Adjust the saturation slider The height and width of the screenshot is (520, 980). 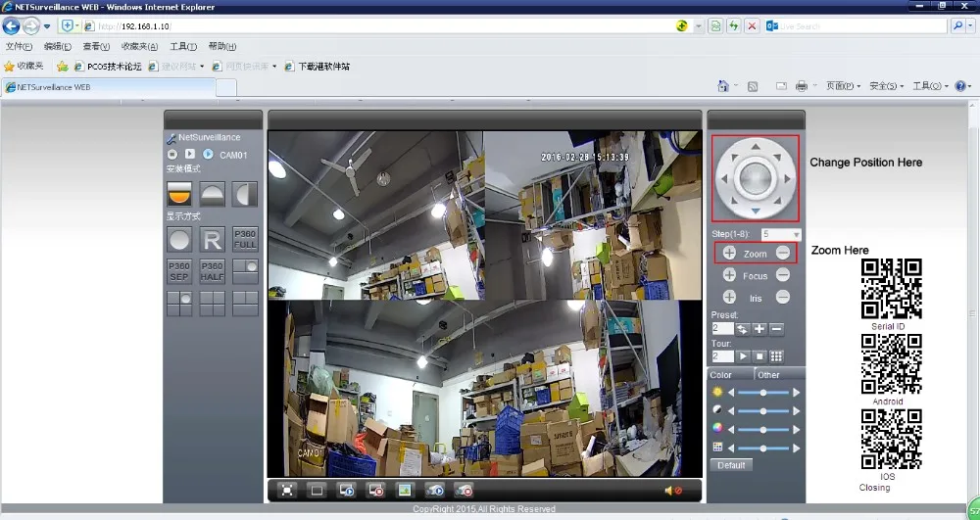[x=763, y=430]
